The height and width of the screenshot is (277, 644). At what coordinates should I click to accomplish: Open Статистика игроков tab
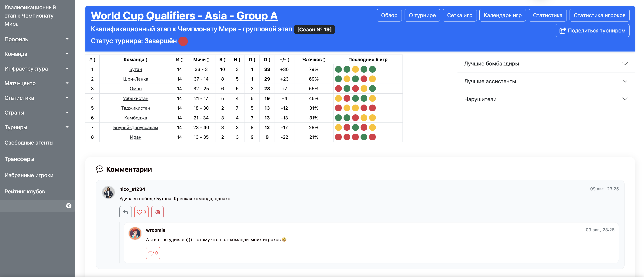click(599, 15)
